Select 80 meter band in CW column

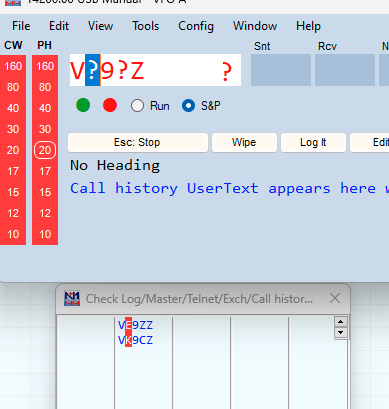pos(13,87)
